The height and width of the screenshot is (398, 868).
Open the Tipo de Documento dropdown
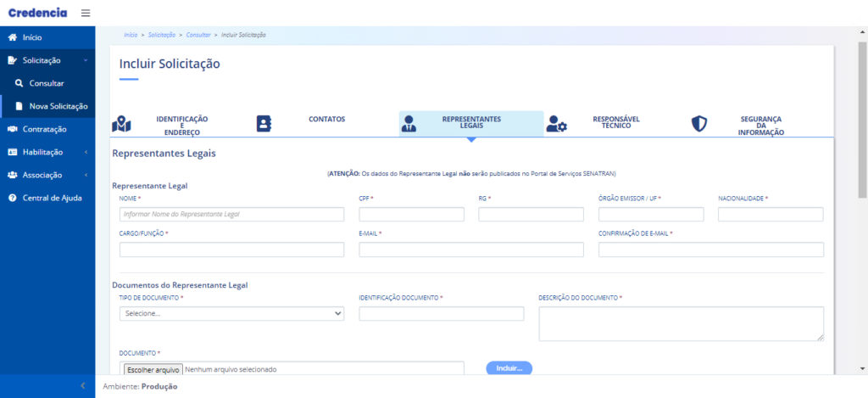click(x=231, y=314)
